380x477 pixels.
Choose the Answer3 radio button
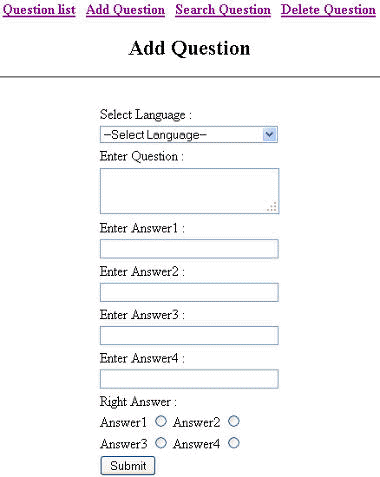point(161,443)
